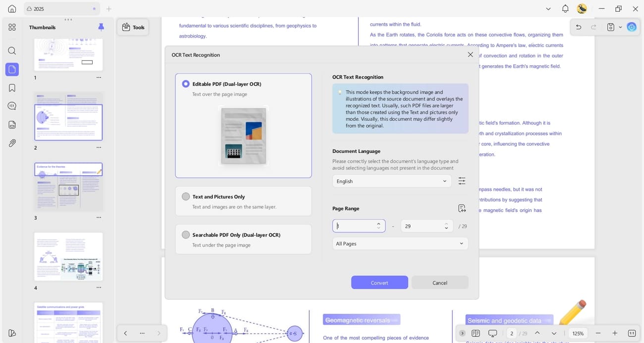Decrease the end page 29 stepper
644x343 pixels.
pyautogui.click(x=446, y=229)
